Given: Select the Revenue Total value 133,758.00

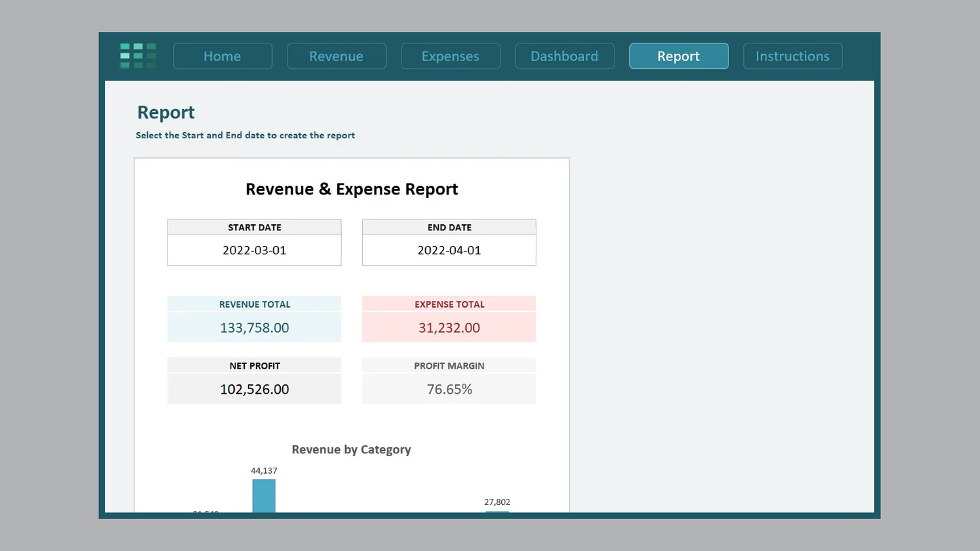Looking at the screenshot, I should pyautogui.click(x=254, y=327).
